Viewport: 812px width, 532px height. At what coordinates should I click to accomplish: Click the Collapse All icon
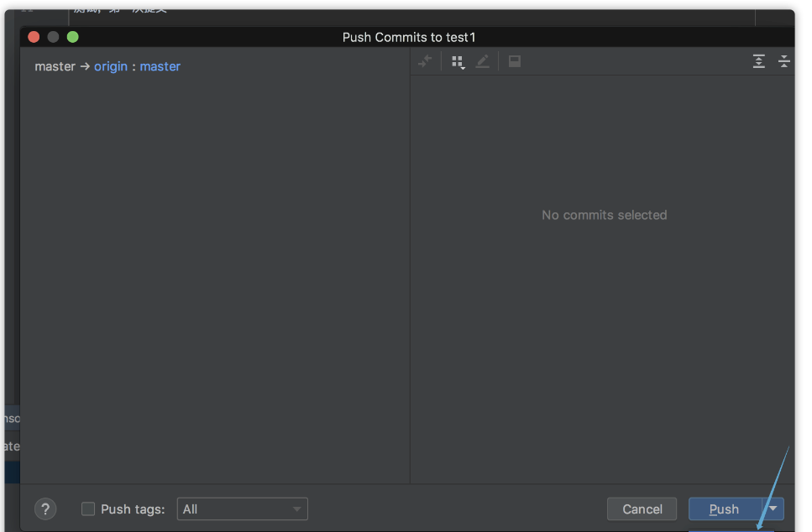tap(784, 61)
